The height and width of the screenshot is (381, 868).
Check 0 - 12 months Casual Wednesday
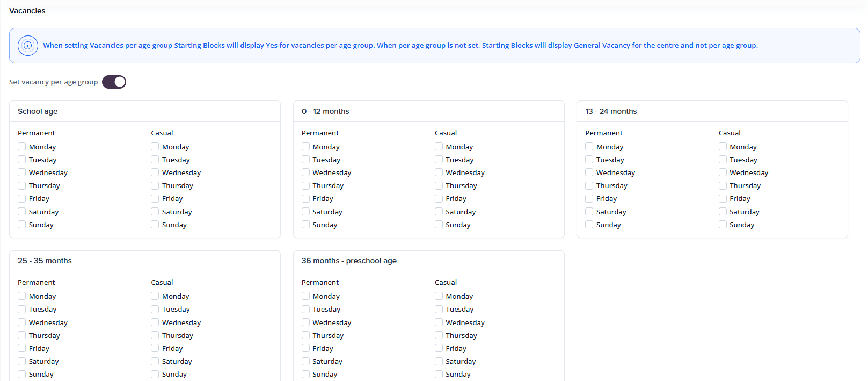point(439,172)
